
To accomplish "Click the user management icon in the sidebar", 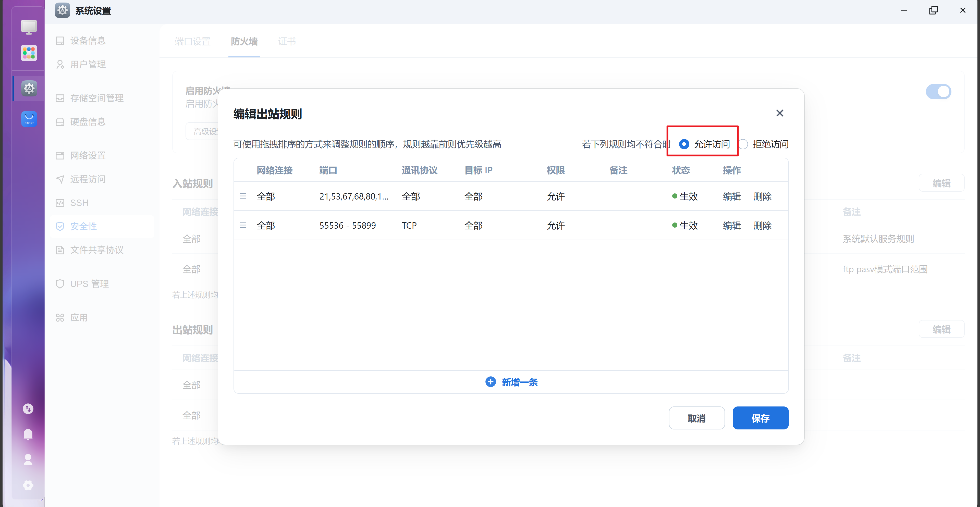I will click(60, 64).
